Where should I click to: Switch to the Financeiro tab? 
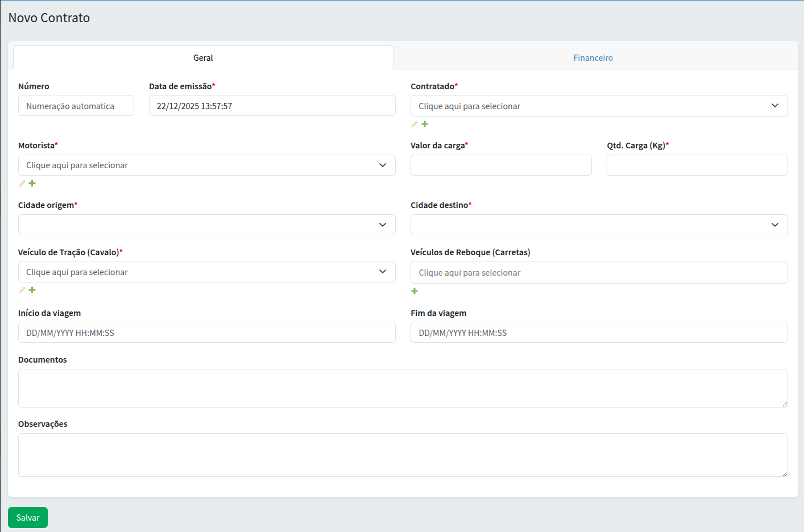593,58
